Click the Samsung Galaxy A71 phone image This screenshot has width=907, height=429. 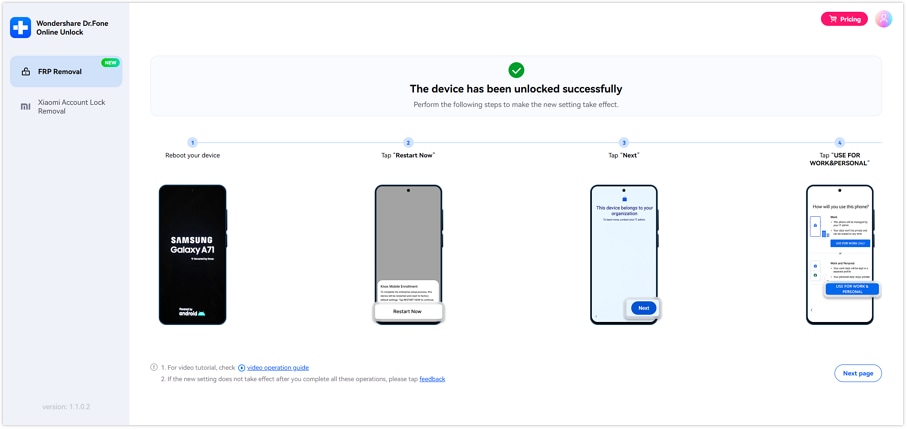pos(193,254)
